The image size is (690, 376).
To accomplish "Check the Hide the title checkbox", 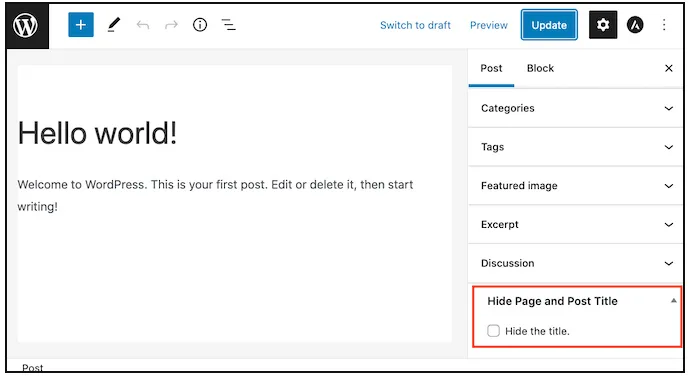I will coord(493,331).
